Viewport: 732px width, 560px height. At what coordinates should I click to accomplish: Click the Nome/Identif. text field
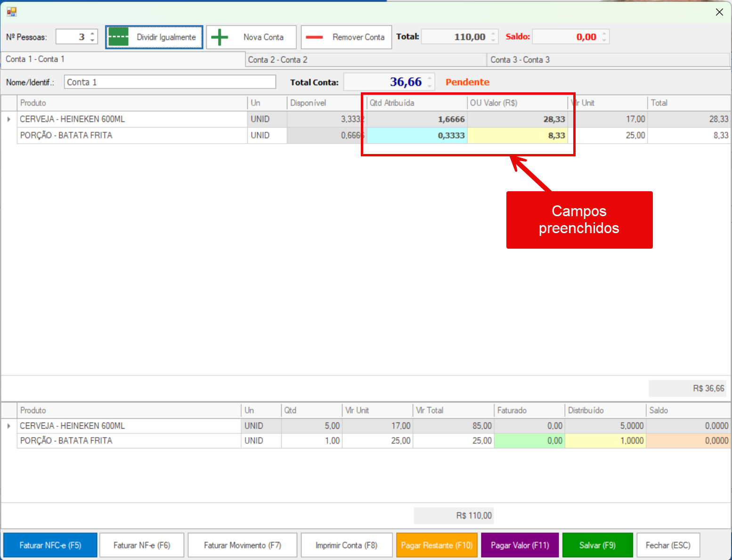coord(170,82)
